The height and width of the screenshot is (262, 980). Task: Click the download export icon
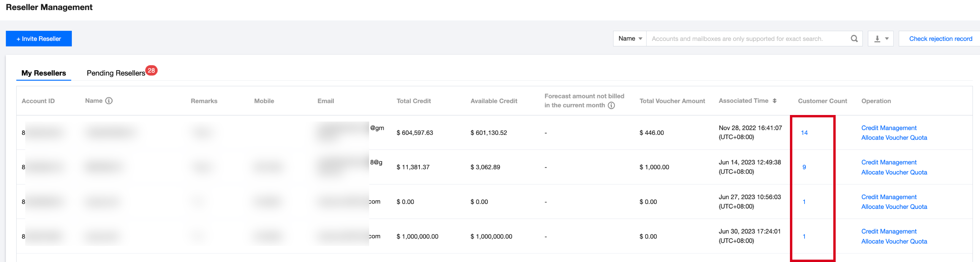coord(877,39)
